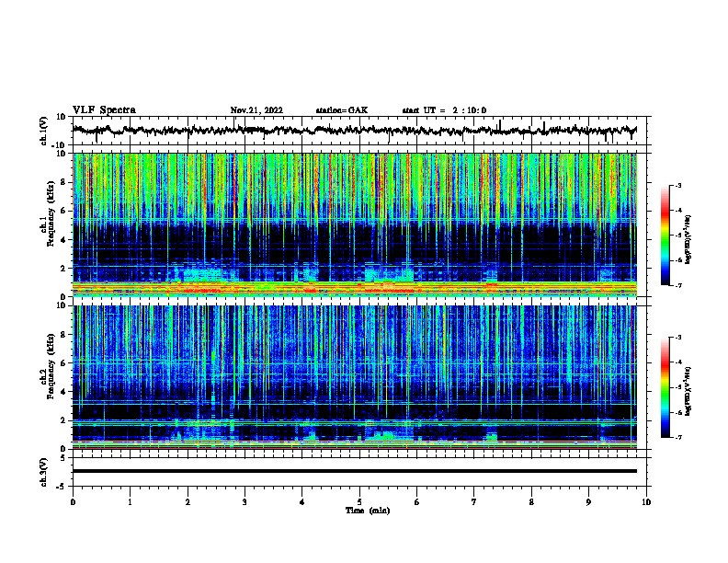
Task: Click time axis tick label "3"
Action: coord(245,502)
